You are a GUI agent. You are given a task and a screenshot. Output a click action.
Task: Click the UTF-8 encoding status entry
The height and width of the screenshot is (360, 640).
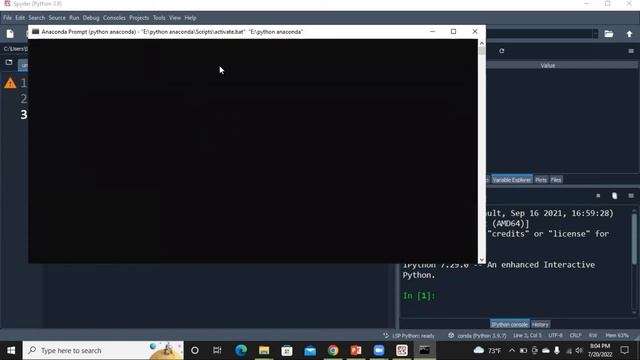[x=555, y=336]
